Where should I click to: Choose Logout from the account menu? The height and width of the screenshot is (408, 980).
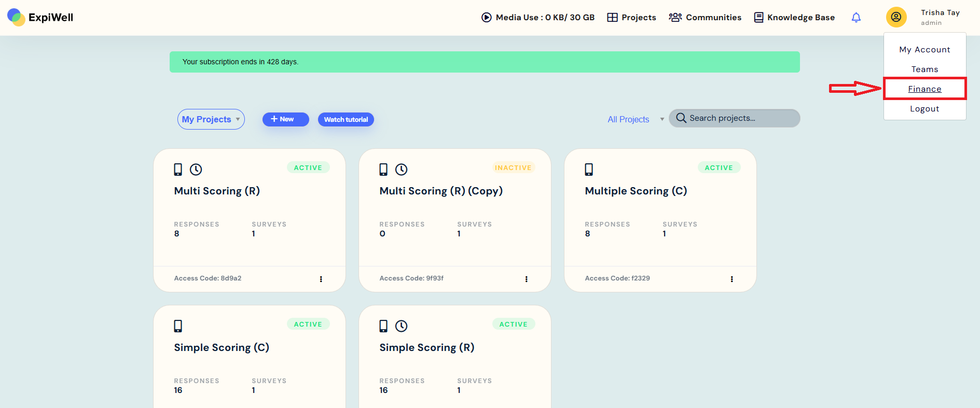coord(924,109)
